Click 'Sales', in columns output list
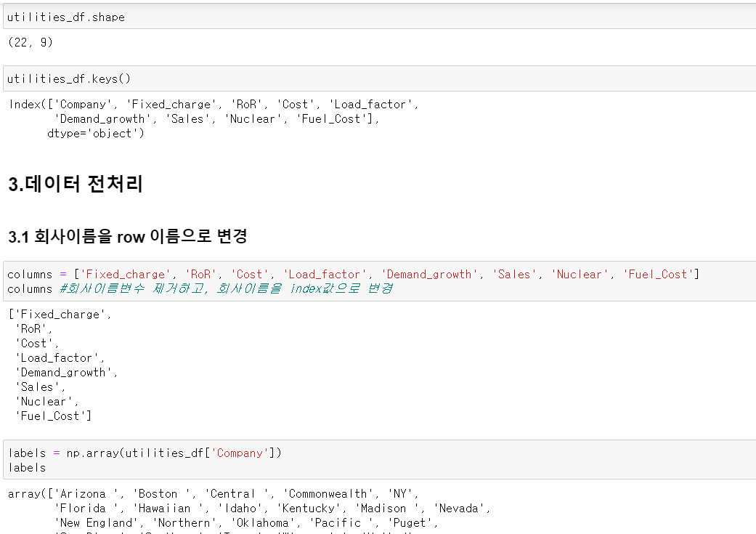This screenshot has width=756, height=534. click(40, 387)
